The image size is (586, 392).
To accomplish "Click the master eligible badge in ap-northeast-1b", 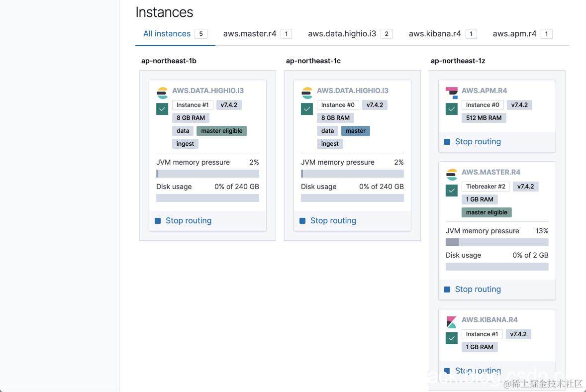I will coord(222,131).
